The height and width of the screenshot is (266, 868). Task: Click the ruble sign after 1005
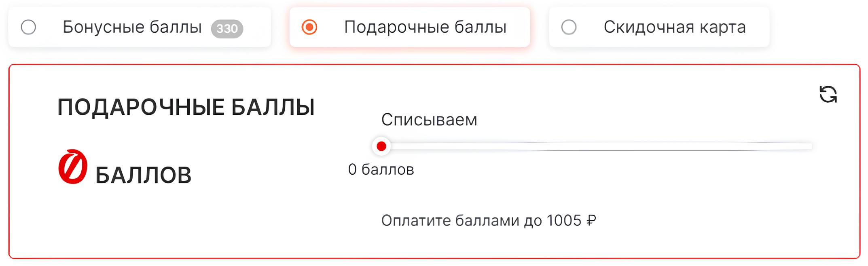click(591, 221)
